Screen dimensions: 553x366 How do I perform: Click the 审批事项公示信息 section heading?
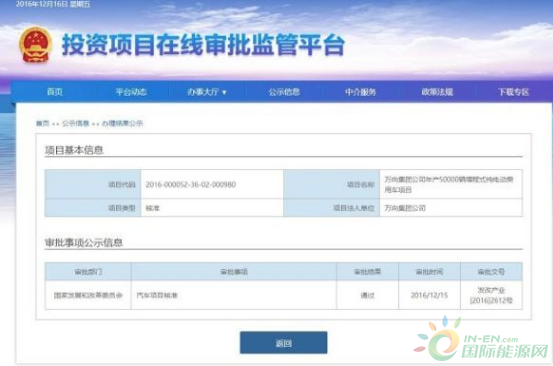click(x=84, y=243)
